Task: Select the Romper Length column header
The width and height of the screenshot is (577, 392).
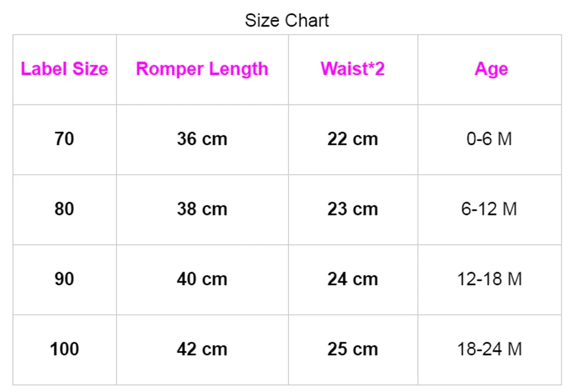Action: click(x=202, y=69)
